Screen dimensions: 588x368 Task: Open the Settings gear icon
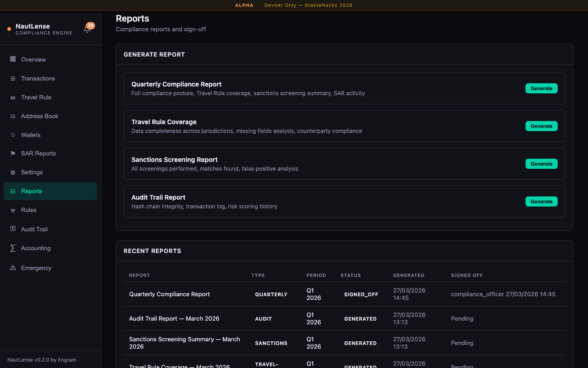[13, 172]
